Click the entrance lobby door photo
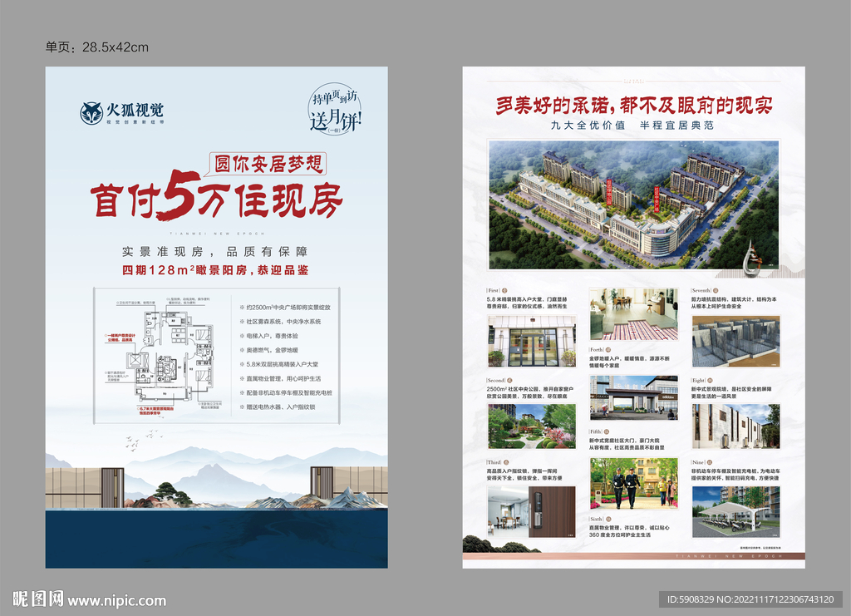This screenshot has width=851, height=616. [532, 341]
